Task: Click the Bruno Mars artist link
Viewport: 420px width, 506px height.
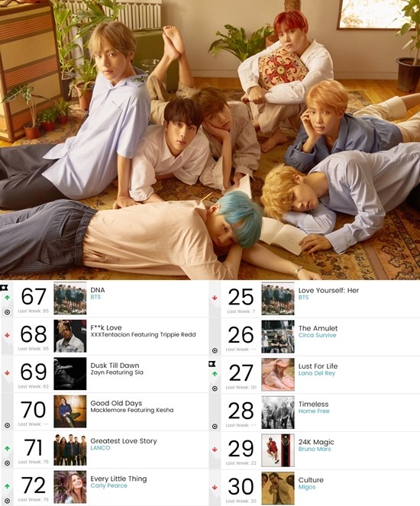Action: (315, 450)
